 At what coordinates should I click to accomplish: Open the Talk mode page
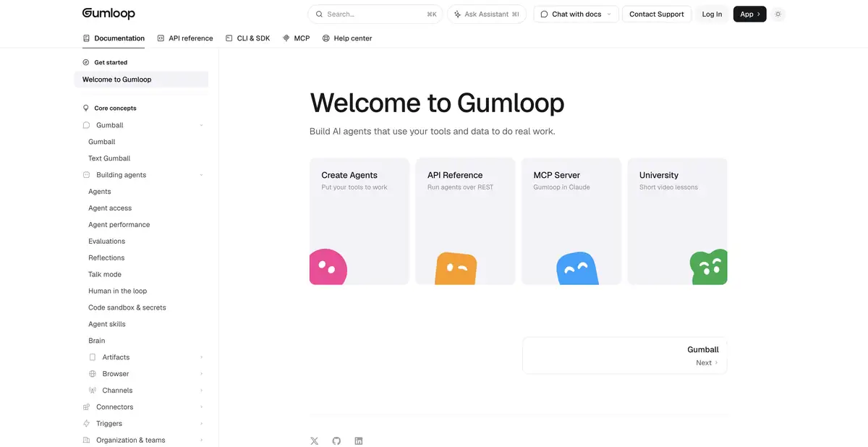tap(105, 275)
